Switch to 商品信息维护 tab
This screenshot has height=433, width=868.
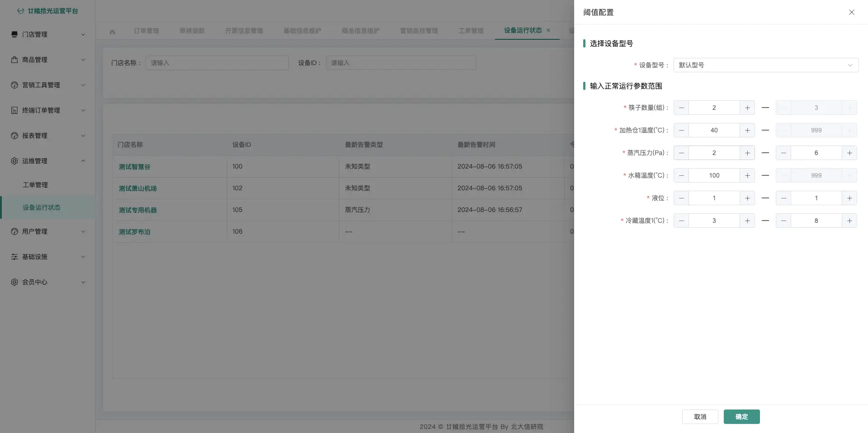click(x=361, y=31)
